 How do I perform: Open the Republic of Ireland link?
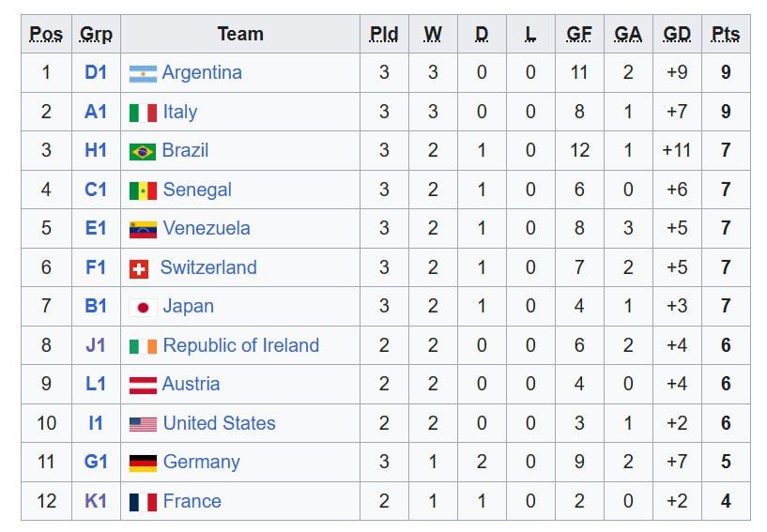[x=241, y=345]
